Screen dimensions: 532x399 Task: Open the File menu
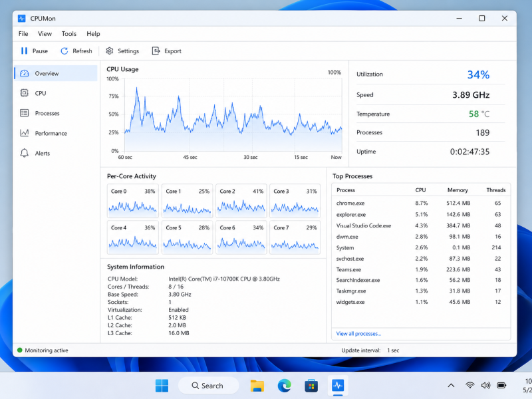[x=23, y=34]
